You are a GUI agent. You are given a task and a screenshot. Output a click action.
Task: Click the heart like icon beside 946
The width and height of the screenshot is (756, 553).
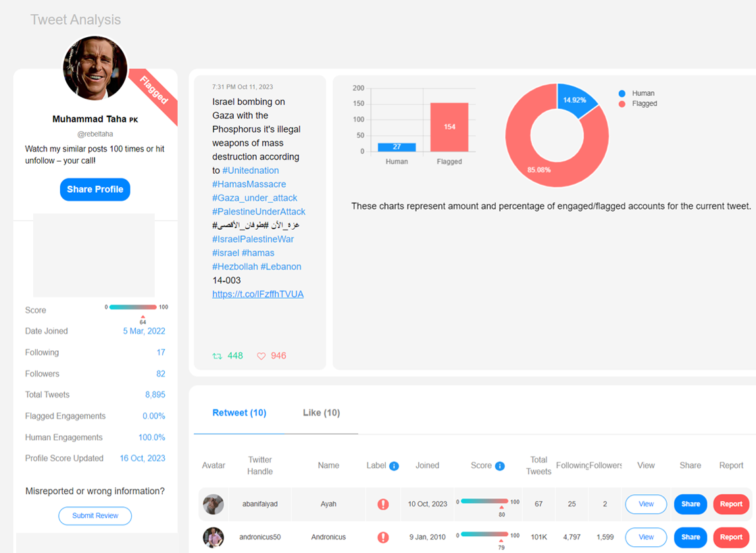pos(261,356)
